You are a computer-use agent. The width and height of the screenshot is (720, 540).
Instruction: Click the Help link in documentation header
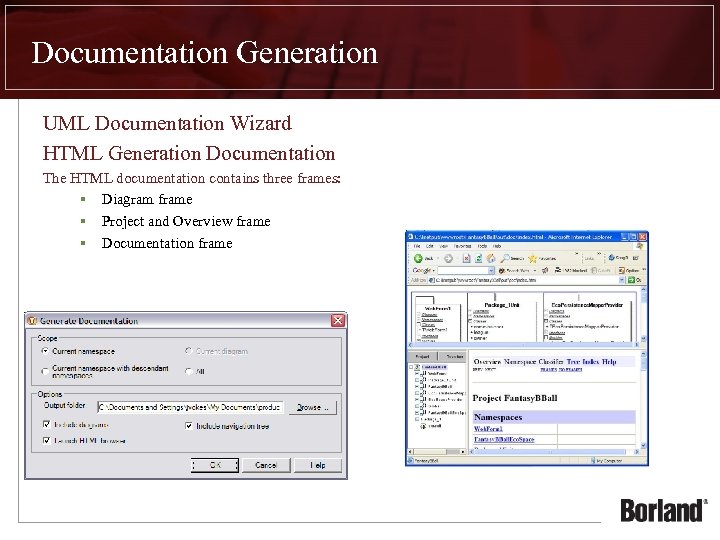click(x=609, y=362)
